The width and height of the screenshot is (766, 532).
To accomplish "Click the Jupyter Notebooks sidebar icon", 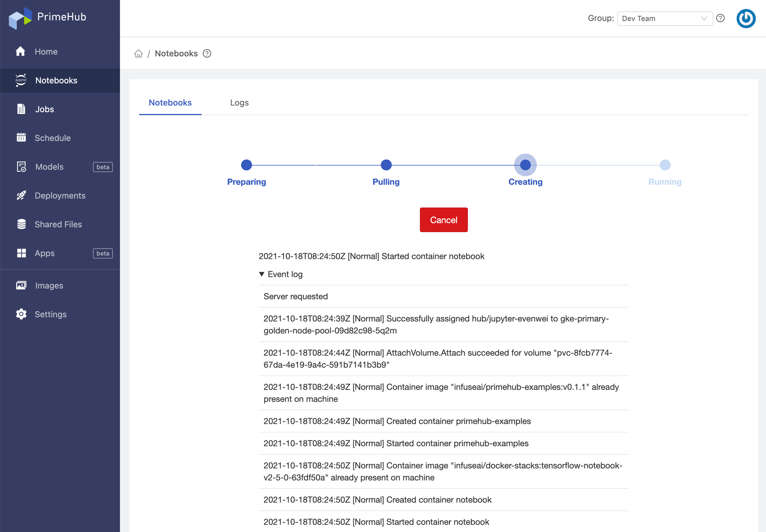I will pyautogui.click(x=21, y=80).
